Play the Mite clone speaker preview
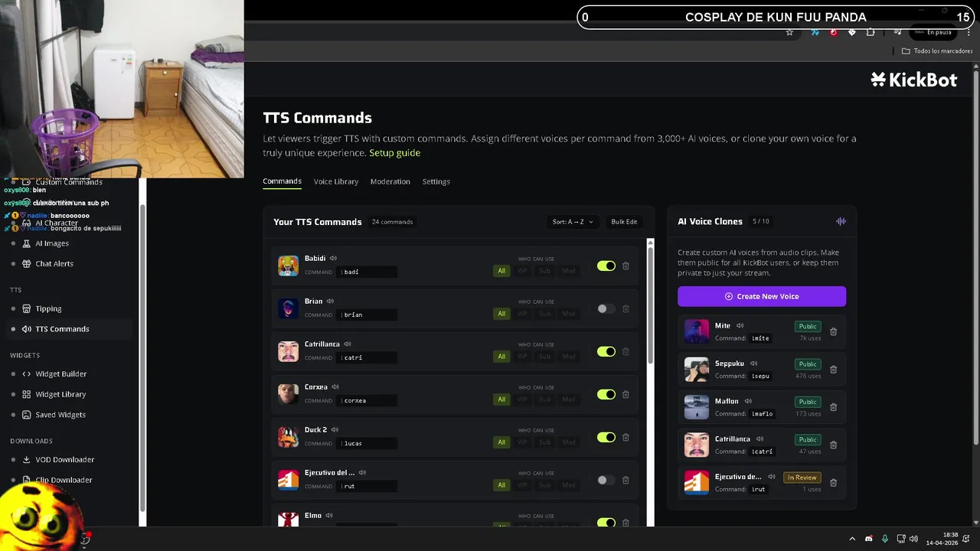This screenshot has width=980, height=551. tap(740, 326)
